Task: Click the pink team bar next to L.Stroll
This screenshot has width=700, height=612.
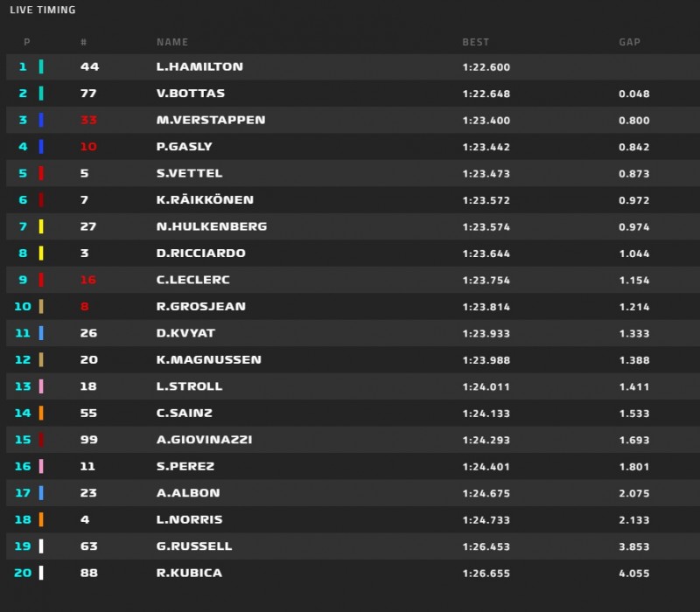Action: click(x=41, y=386)
